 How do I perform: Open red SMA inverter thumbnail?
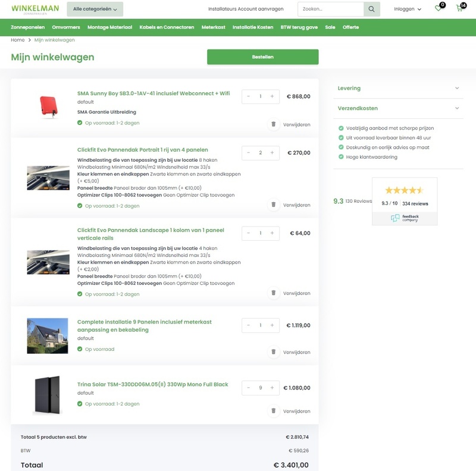point(49,106)
